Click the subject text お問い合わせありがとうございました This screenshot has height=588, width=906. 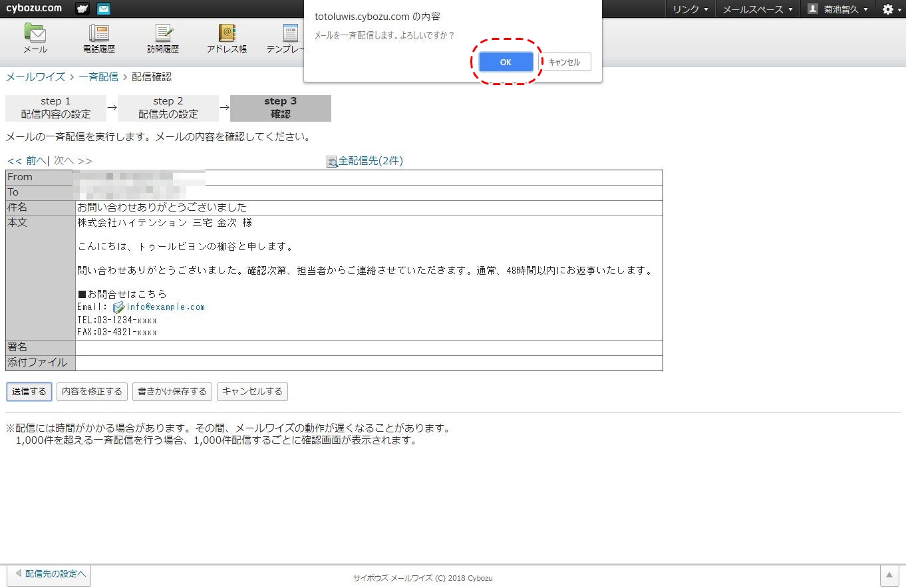click(x=162, y=208)
